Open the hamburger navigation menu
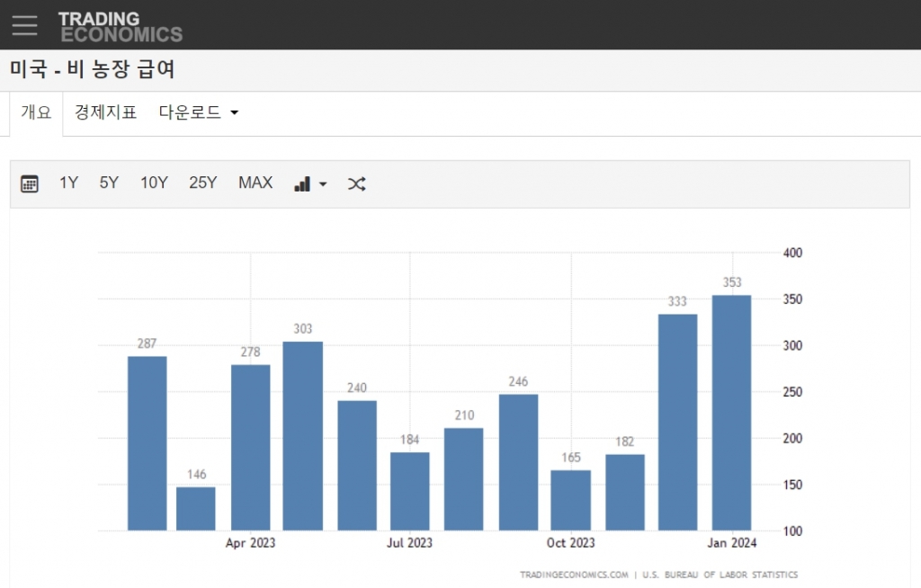 click(24, 25)
